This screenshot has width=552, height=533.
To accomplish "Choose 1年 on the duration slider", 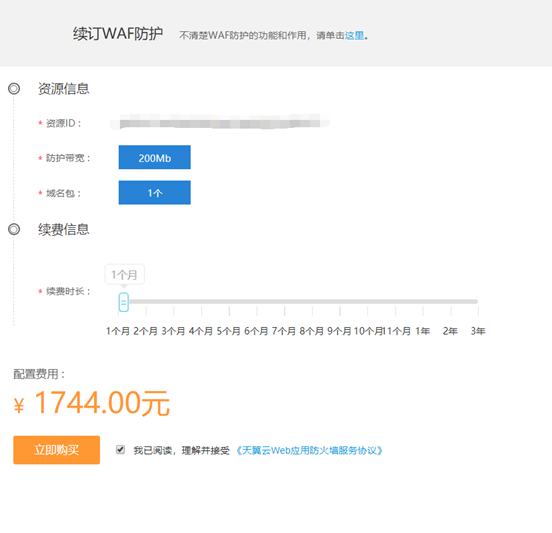I will pyautogui.click(x=423, y=331).
